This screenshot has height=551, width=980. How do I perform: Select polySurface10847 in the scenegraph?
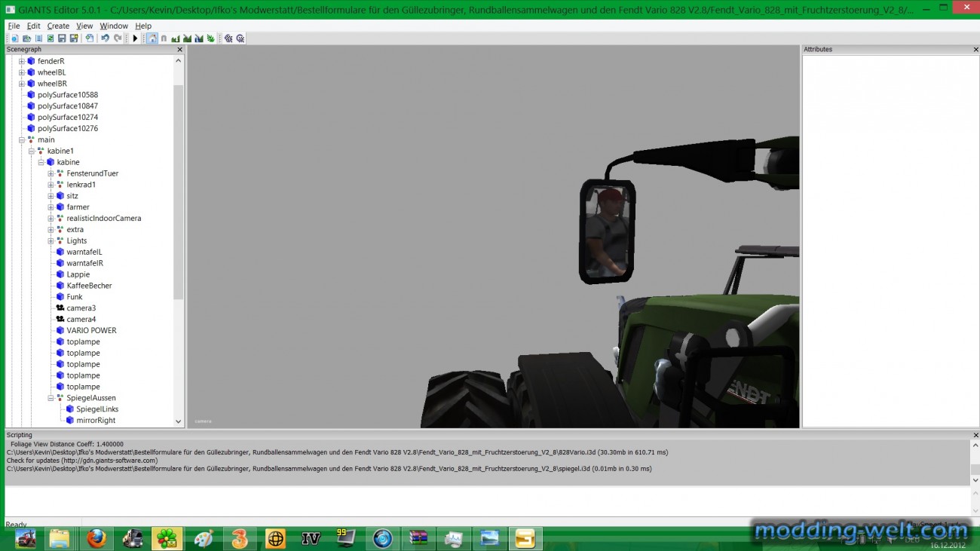click(68, 106)
